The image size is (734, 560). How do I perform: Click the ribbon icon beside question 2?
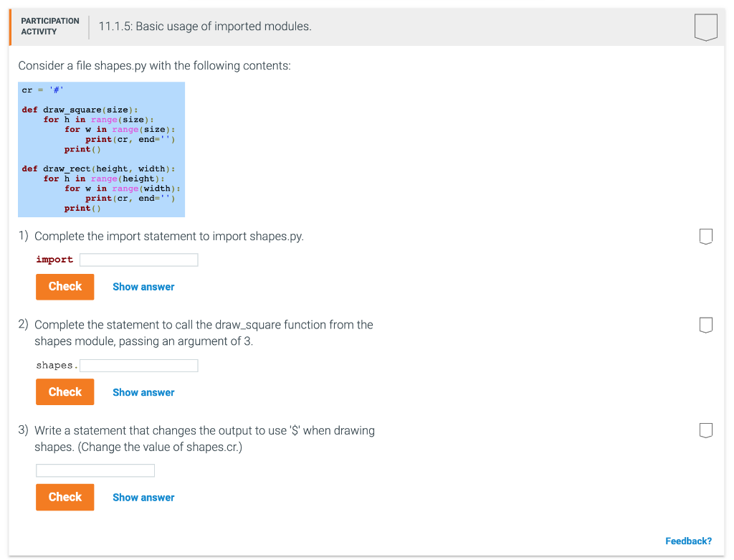click(705, 325)
